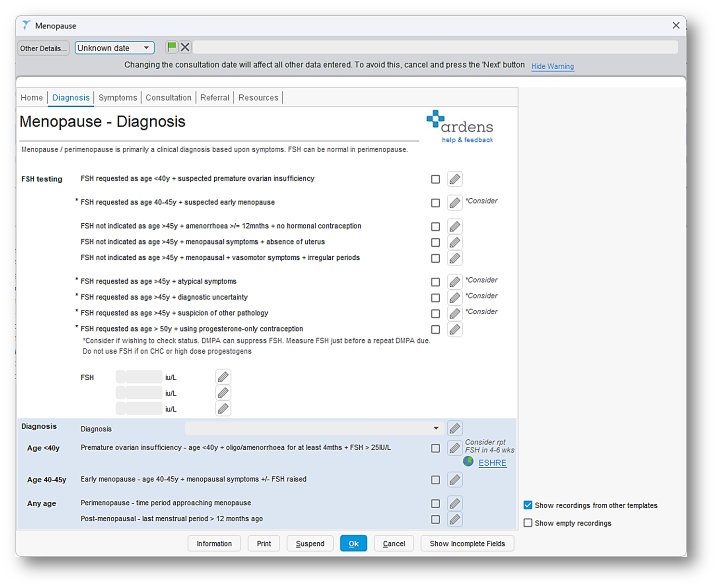Click pencil icon next to third FSH iu/L value

(223, 409)
